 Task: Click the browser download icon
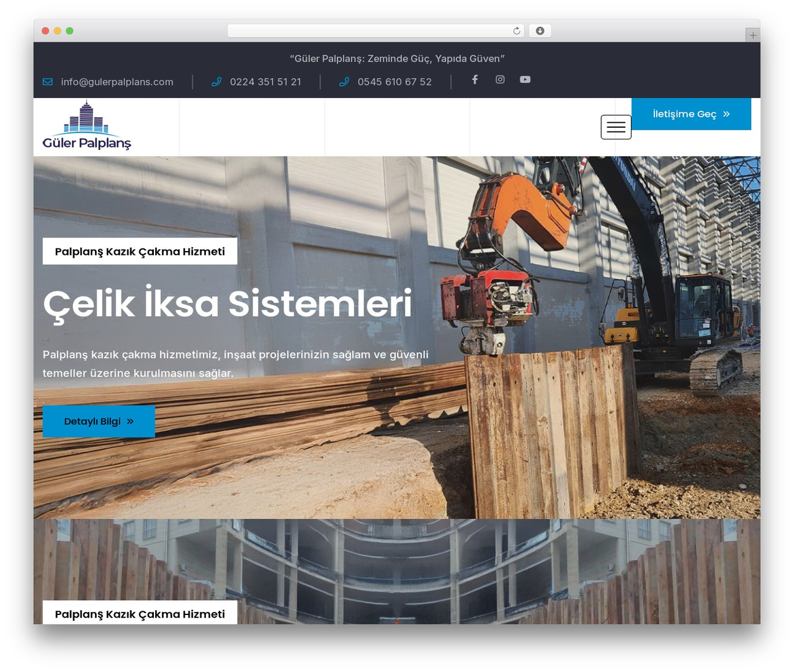(x=540, y=31)
